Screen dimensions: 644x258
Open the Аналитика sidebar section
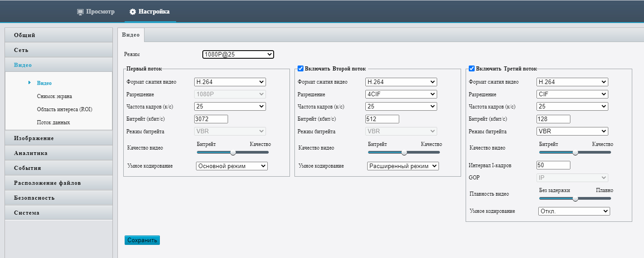coord(59,153)
